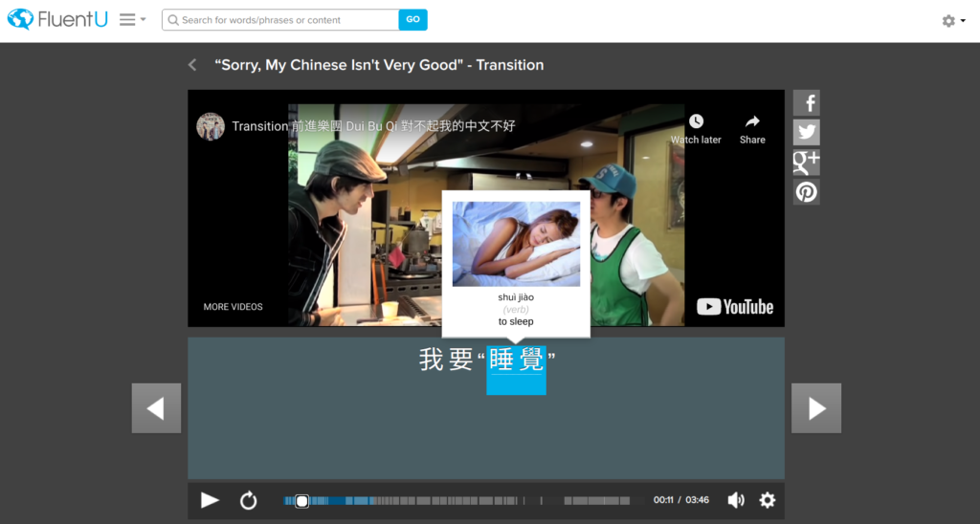Replay the current line

[x=248, y=500]
